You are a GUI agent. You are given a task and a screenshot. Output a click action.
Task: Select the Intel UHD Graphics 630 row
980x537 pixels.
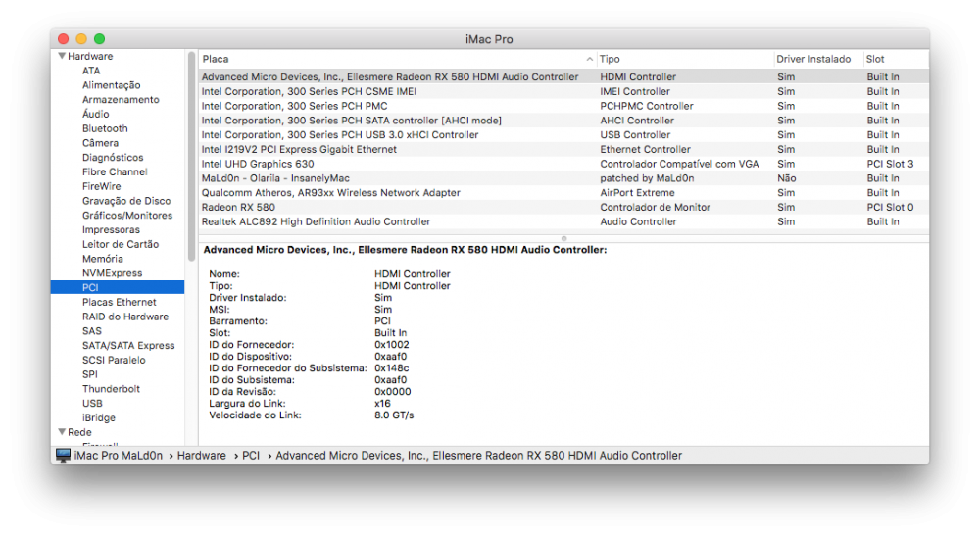(x=563, y=164)
